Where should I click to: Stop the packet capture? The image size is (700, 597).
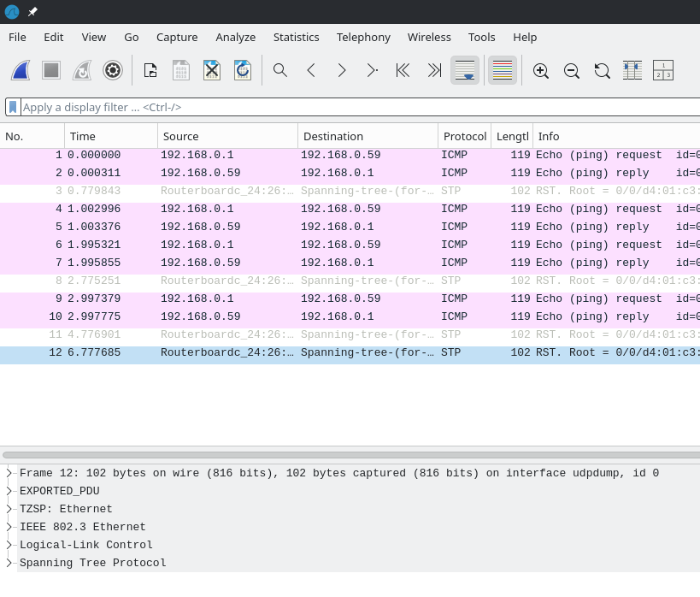point(51,70)
